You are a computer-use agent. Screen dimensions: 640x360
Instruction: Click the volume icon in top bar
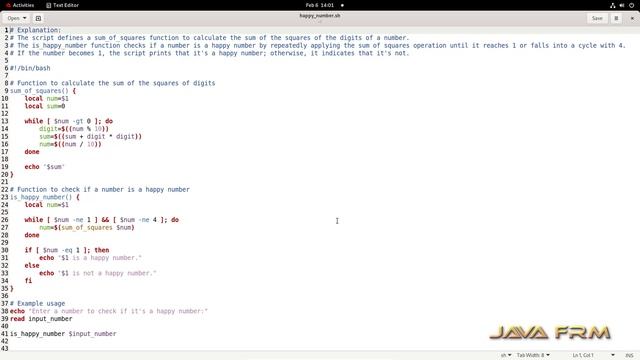click(x=622, y=5)
